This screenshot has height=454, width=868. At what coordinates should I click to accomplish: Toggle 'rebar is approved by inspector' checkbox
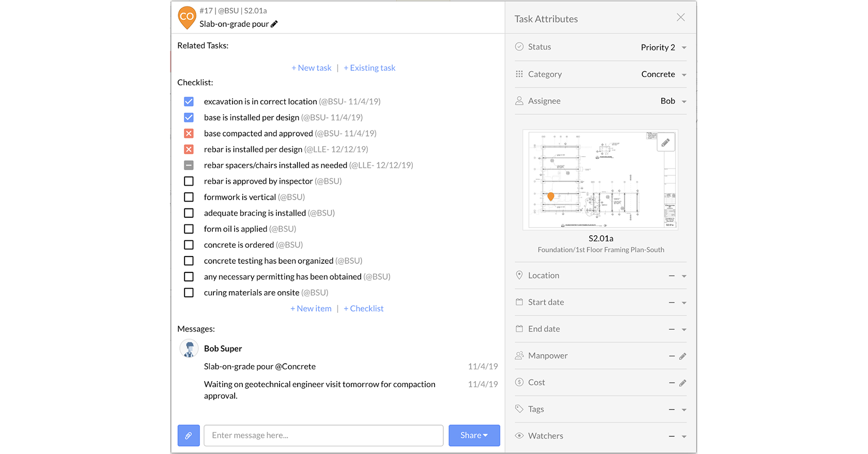(189, 181)
